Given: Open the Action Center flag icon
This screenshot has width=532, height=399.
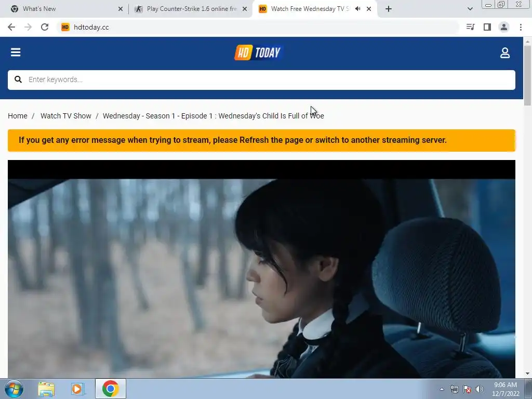Looking at the screenshot, I should click(467, 389).
